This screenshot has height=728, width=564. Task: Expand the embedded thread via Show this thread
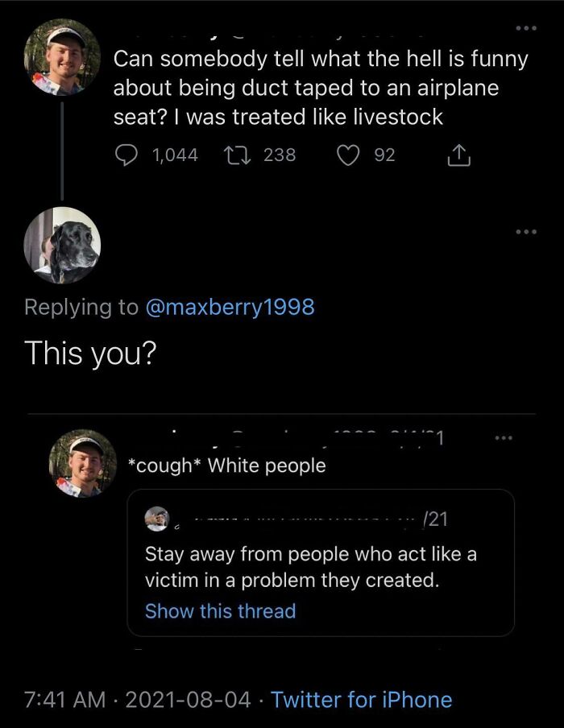pos(219,611)
